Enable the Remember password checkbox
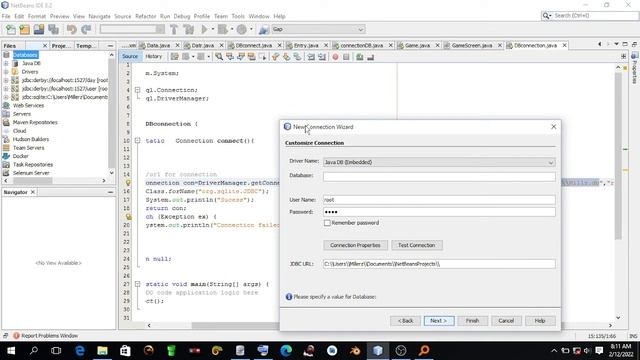 [327, 223]
